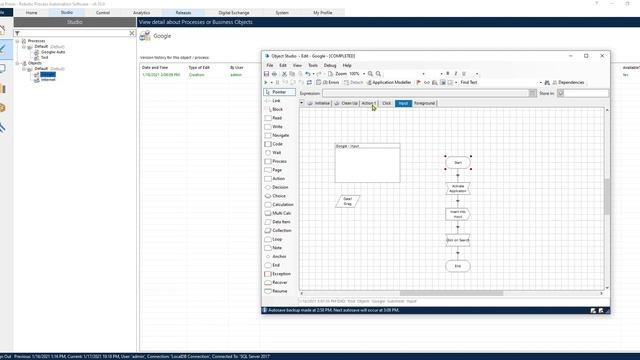Toggle Italic text formatting

(456, 74)
